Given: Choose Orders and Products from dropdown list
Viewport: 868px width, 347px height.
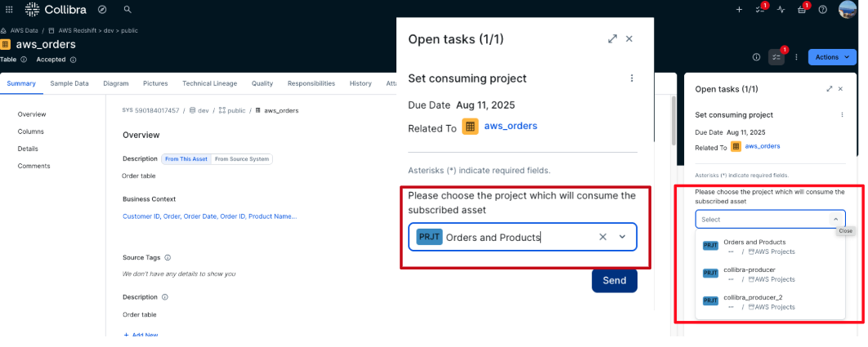Looking at the screenshot, I should [x=770, y=247].
